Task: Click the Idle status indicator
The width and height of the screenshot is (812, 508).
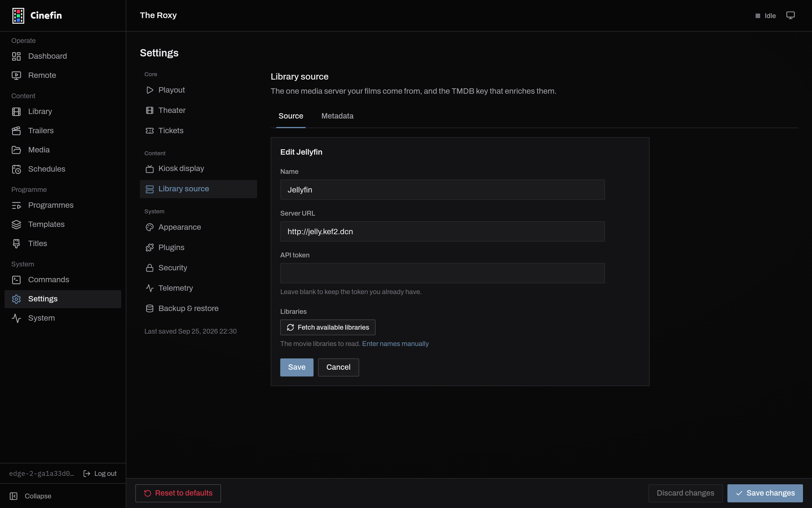Action: pyautogui.click(x=765, y=16)
